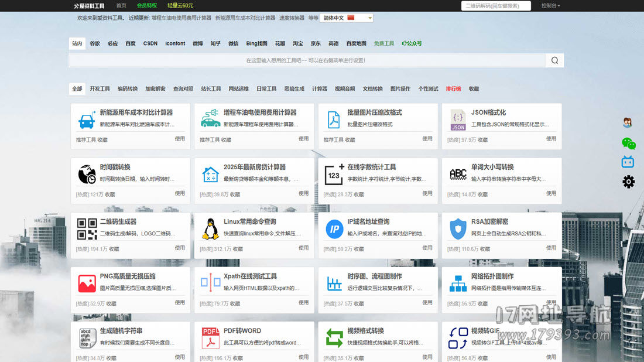Click the JSON格式化 file icon
The width and height of the screenshot is (644, 362).
[x=458, y=119]
